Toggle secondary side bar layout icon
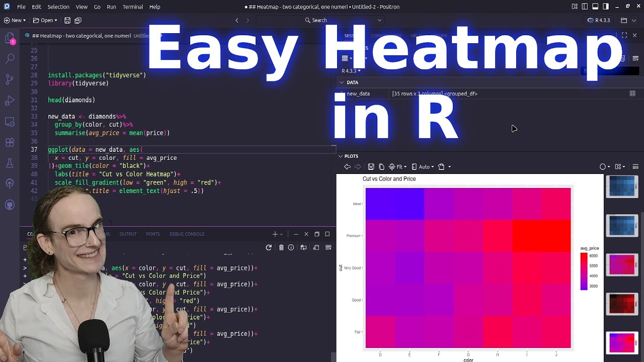The image size is (644, 362). (606, 7)
